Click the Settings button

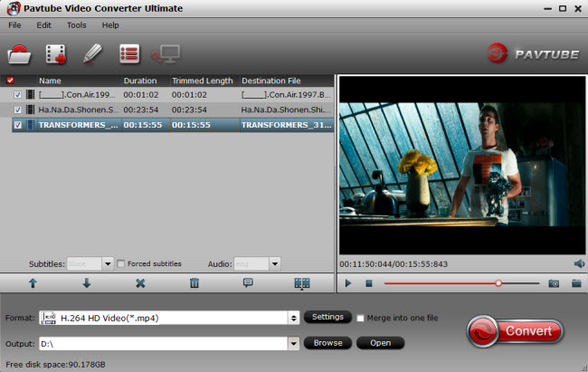point(327,317)
